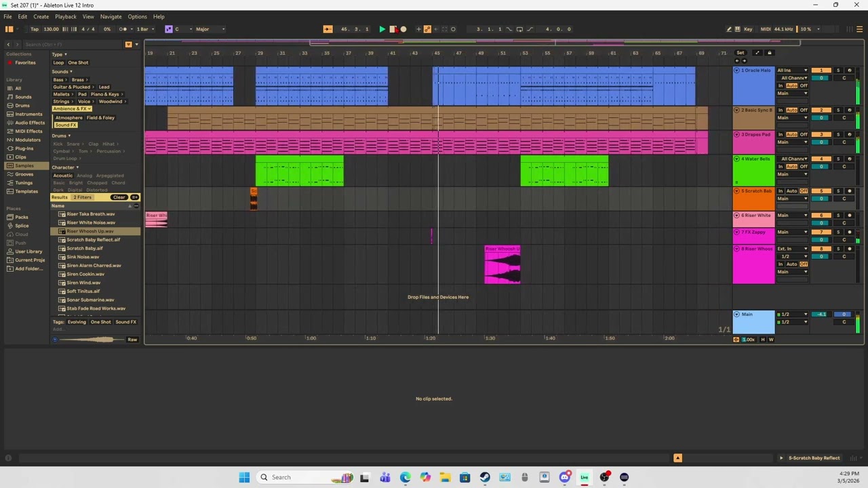Open the hamburger menu at top right
This screenshot has height=488, width=868.
click(x=859, y=29)
